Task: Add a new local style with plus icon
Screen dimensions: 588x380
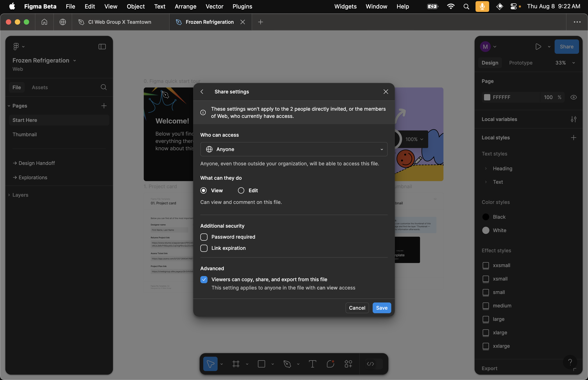Action: click(573, 137)
